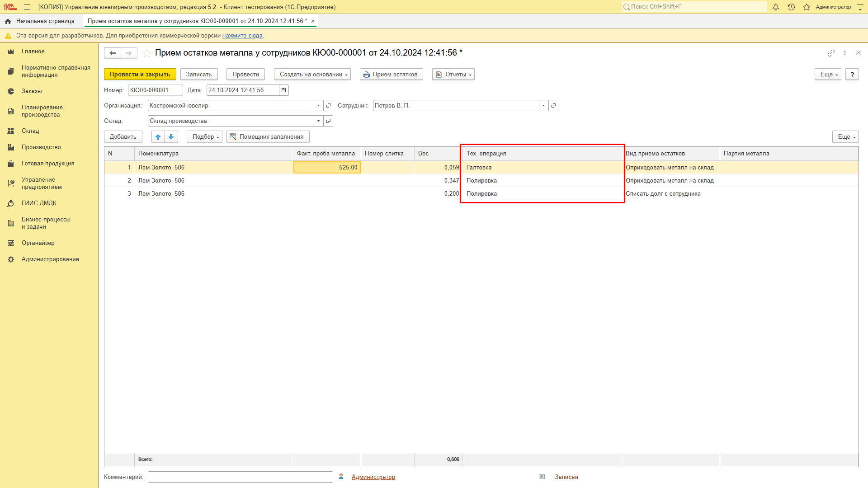Screen dimensions: 868x488
Task: Open Помощник заполнения
Action: 268,137
